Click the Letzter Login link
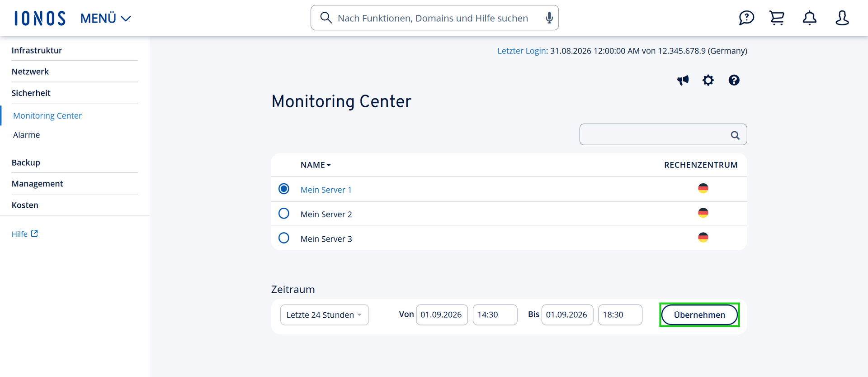This screenshot has height=377, width=868. pos(522,51)
